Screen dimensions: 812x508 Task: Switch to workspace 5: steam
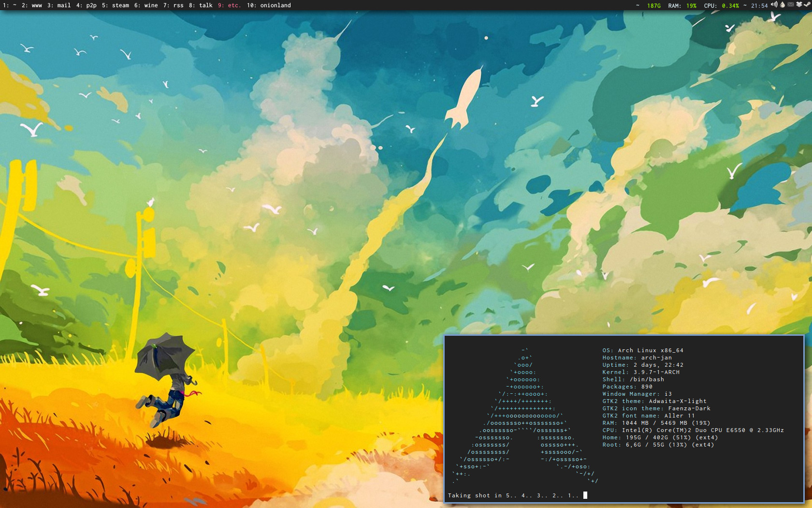(115, 5)
